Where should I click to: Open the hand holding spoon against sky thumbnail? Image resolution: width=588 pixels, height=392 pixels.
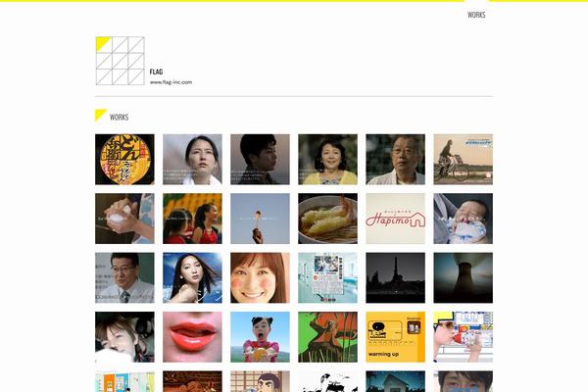[260, 219]
